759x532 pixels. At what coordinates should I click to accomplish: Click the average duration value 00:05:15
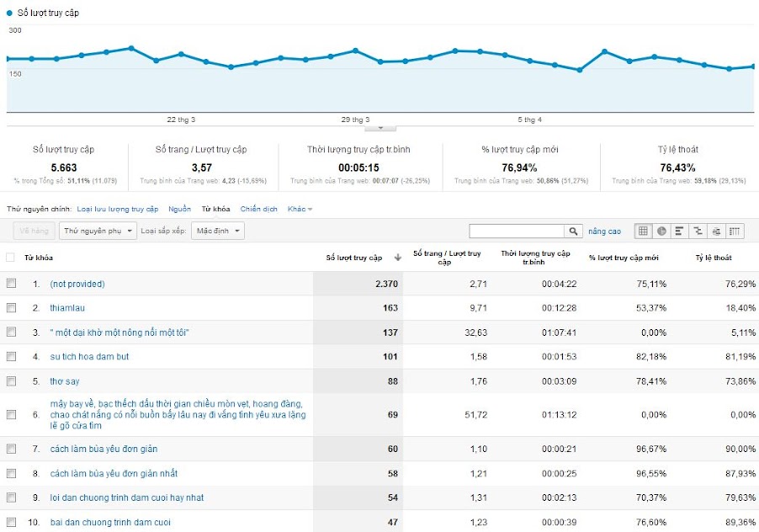pyautogui.click(x=358, y=168)
